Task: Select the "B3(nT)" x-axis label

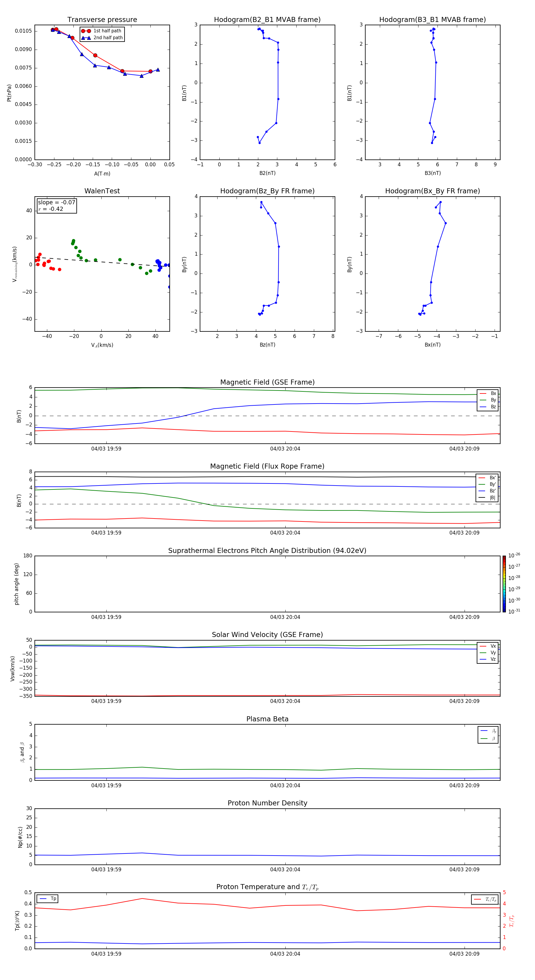Action: (432, 173)
